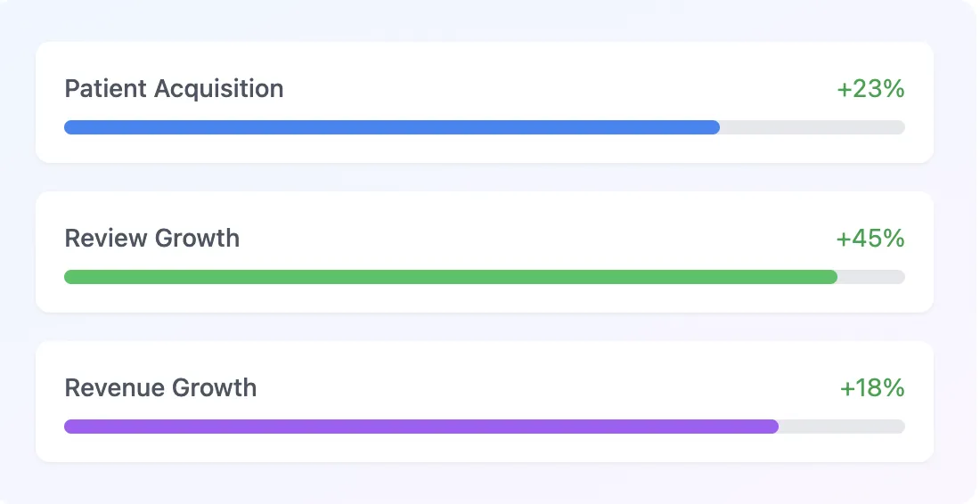Click the rounded end of the purple bar fill
This screenshot has width=980, height=504.
(772, 427)
